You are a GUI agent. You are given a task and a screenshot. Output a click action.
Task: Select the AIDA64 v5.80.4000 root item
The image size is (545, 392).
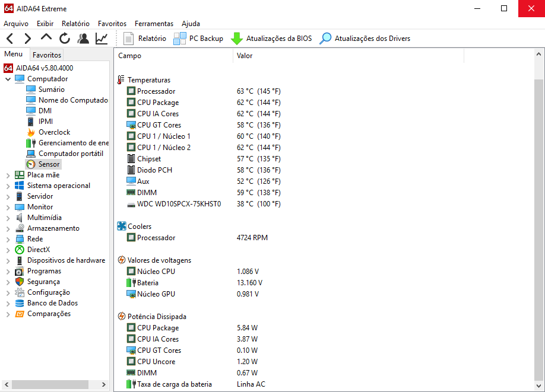click(x=45, y=68)
